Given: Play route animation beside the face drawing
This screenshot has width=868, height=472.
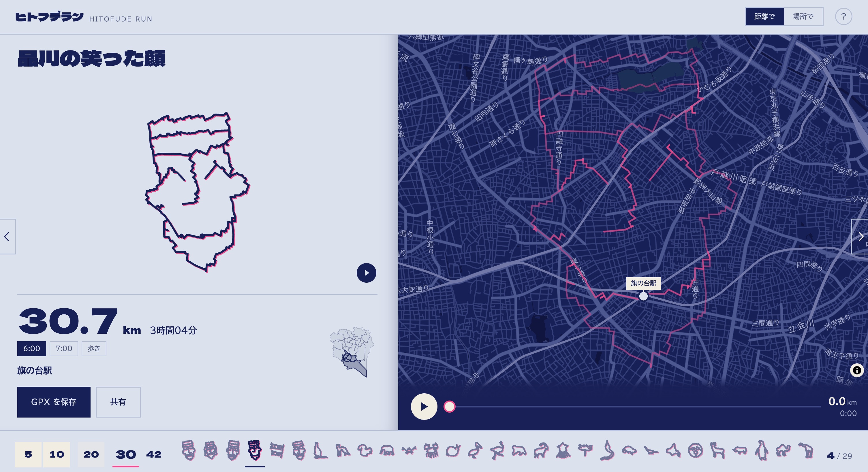Looking at the screenshot, I should [366, 273].
